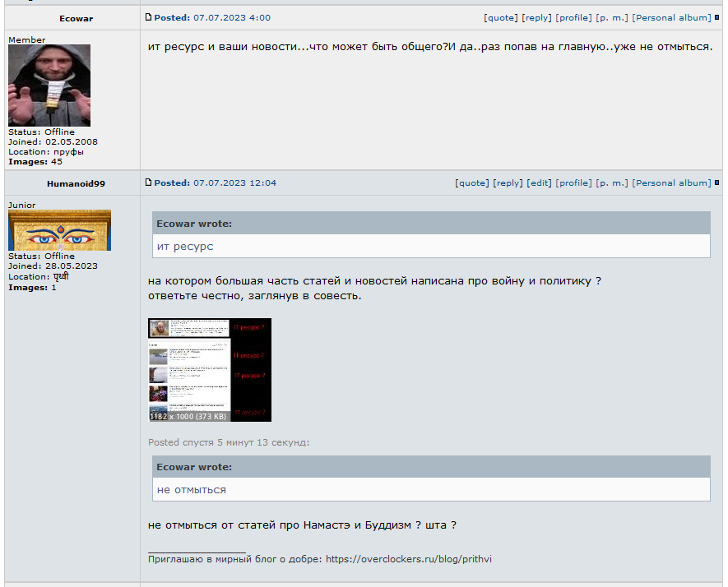
Task: Click Posted 07.07.2023 4:00 permalink
Action: click(x=212, y=17)
